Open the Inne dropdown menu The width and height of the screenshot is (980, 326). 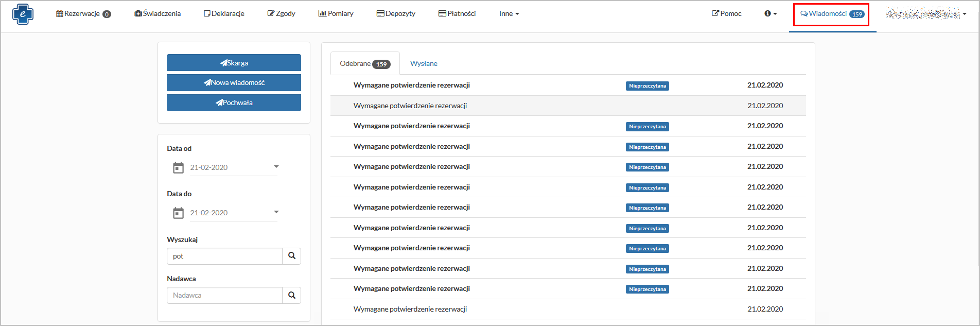point(509,14)
